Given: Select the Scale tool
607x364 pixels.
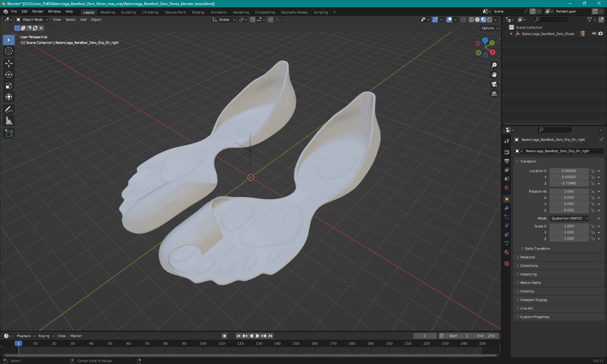Looking at the screenshot, I should pyautogui.click(x=9, y=86).
